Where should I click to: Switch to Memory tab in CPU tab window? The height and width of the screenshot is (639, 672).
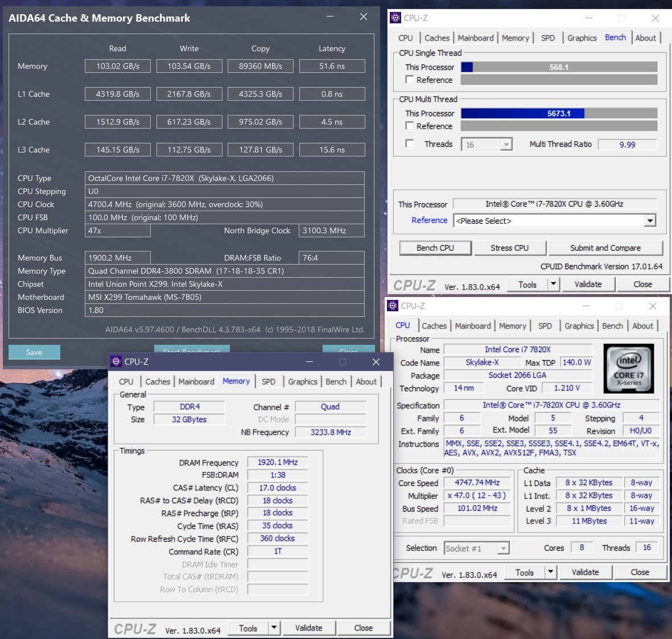tap(512, 325)
